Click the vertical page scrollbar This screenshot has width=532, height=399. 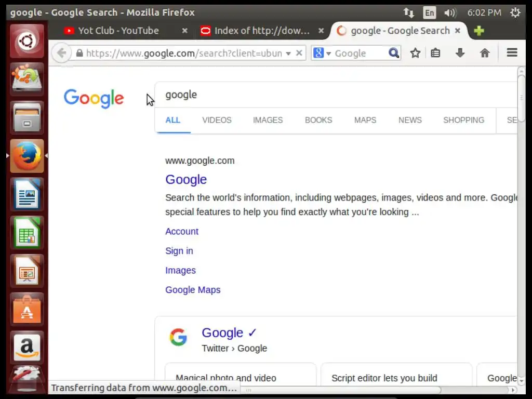click(x=521, y=98)
